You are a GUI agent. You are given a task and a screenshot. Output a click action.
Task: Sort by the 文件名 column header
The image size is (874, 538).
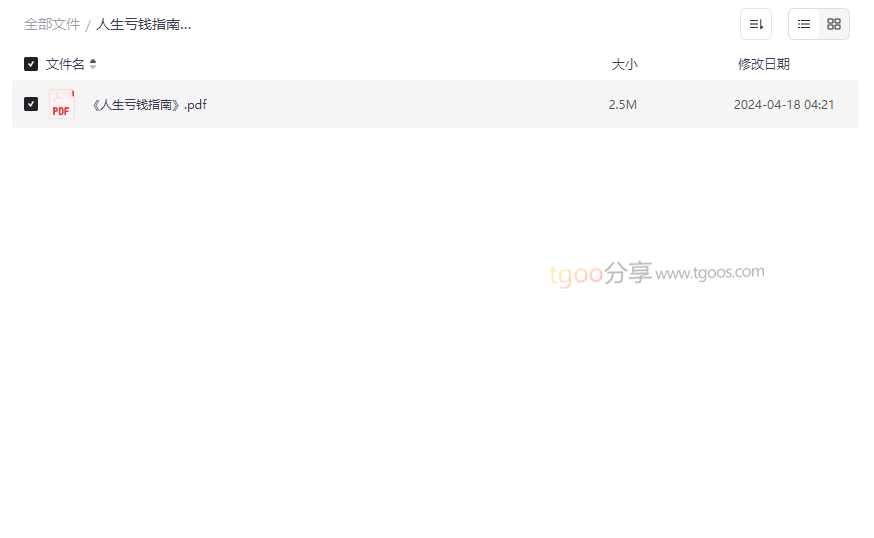pos(65,64)
